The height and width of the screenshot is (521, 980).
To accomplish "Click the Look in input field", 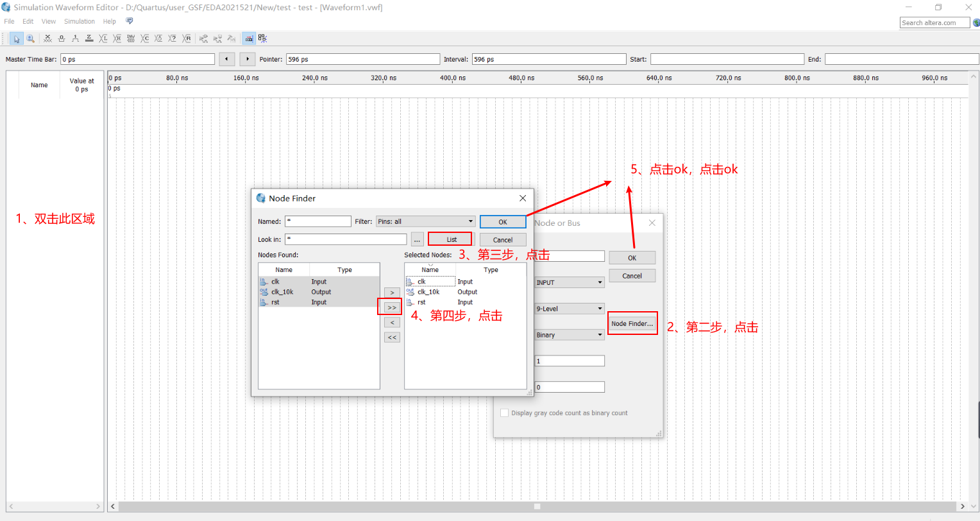I will pos(346,239).
